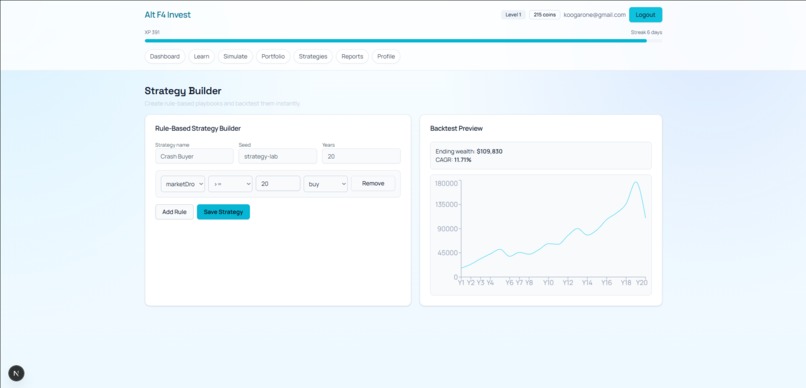This screenshot has width=806, height=388.
Task: Click the CAGR 11.71% text
Action: click(x=453, y=160)
